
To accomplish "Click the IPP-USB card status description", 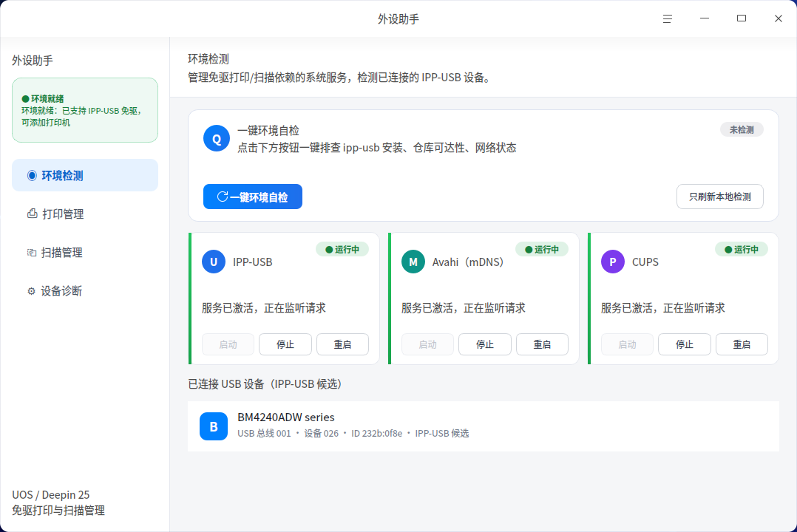I will tap(264, 308).
